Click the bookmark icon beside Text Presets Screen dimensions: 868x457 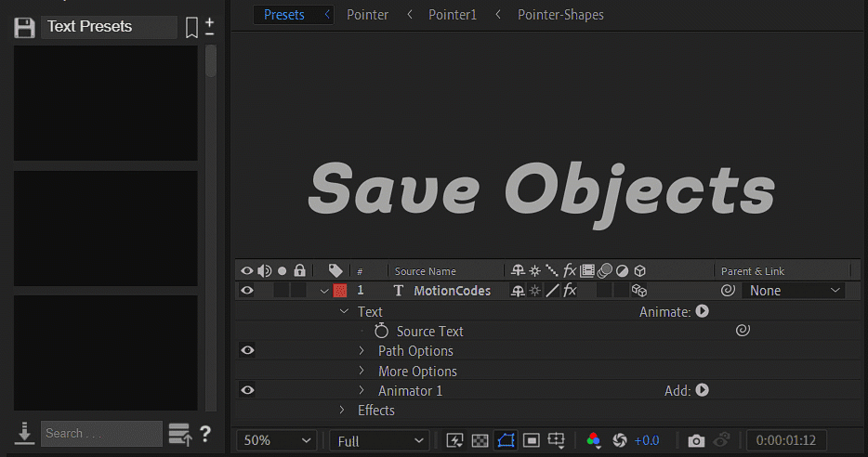point(191,27)
